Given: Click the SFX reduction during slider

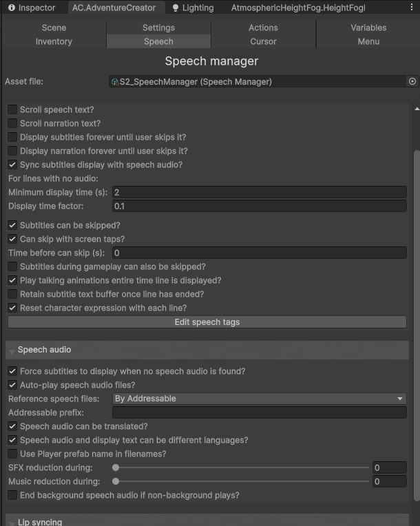Looking at the screenshot, I should coord(242,467).
